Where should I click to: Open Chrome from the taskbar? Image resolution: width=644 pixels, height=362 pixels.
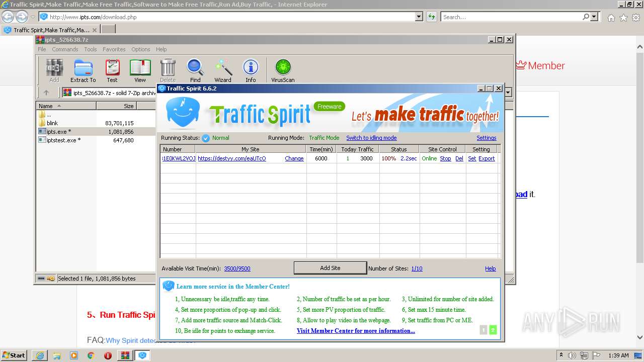[x=91, y=355]
